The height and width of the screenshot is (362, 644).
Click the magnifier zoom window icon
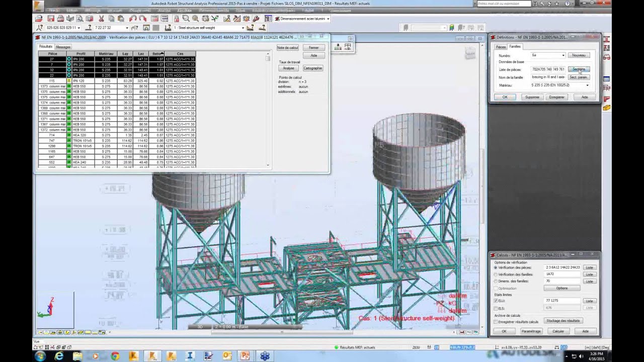[186, 19]
